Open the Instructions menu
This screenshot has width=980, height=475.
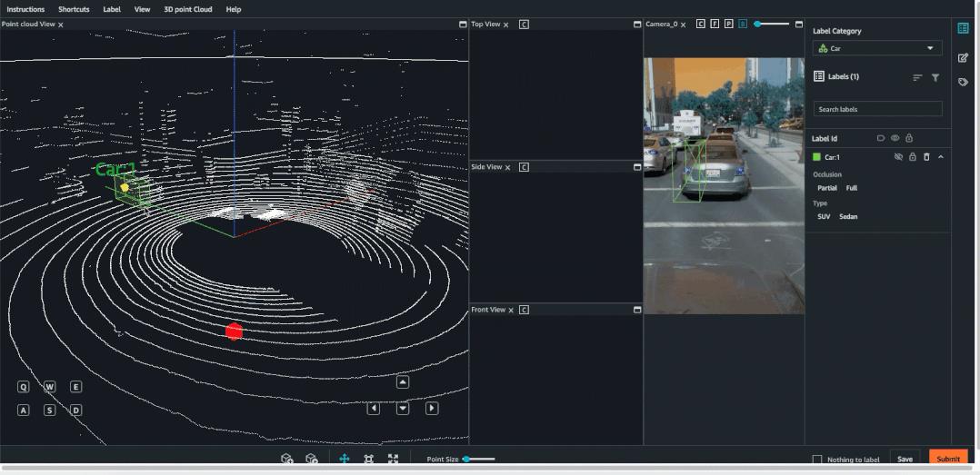pyautogui.click(x=25, y=9)
